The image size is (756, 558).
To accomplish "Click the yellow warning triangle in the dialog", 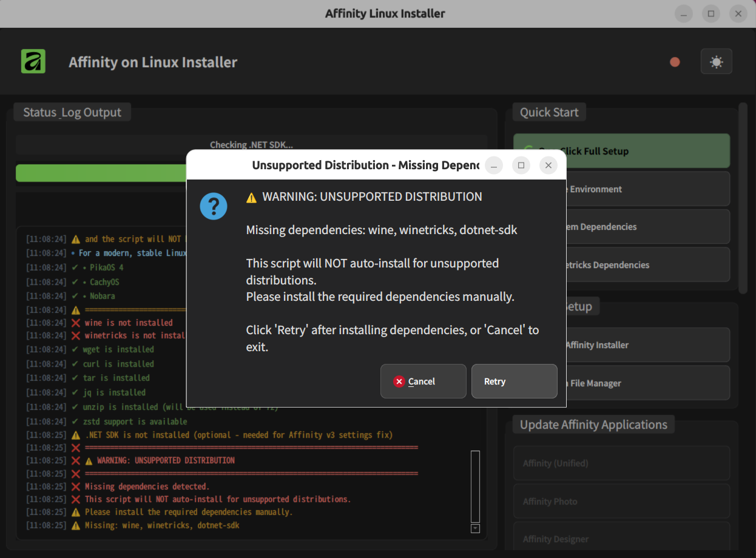I will coord(251,197).
